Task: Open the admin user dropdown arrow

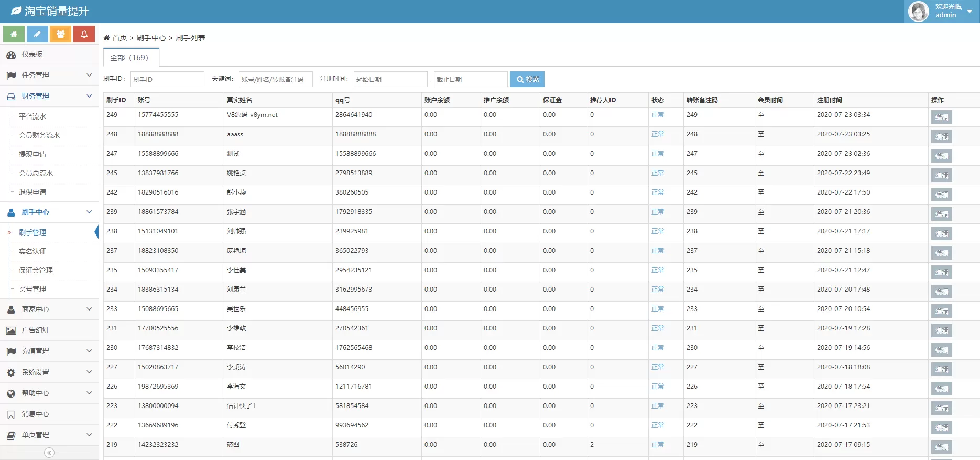Action: pos(970,11)
